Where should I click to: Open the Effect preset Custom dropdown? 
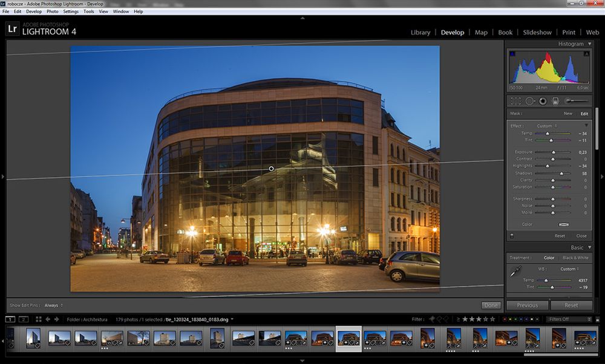547,126
